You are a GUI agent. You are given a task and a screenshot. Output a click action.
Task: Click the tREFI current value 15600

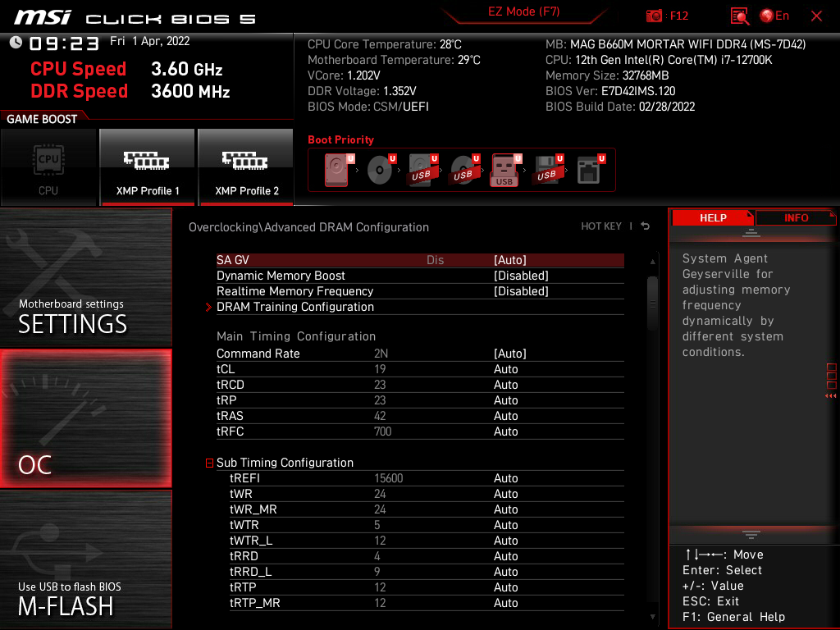[388, 478]
